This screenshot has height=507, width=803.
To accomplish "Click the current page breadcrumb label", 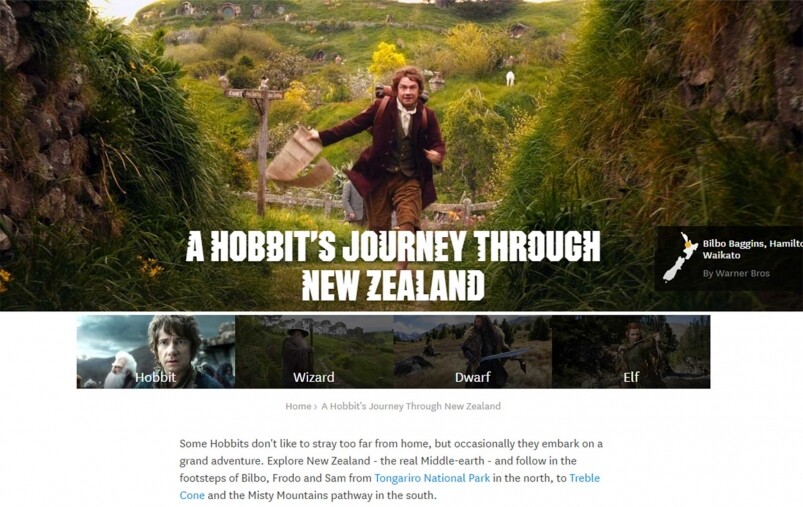I will [411, 406].
